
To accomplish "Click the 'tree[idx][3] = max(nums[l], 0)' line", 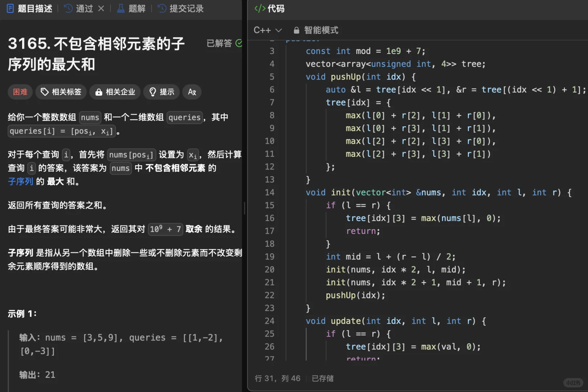I will (423, 218).
